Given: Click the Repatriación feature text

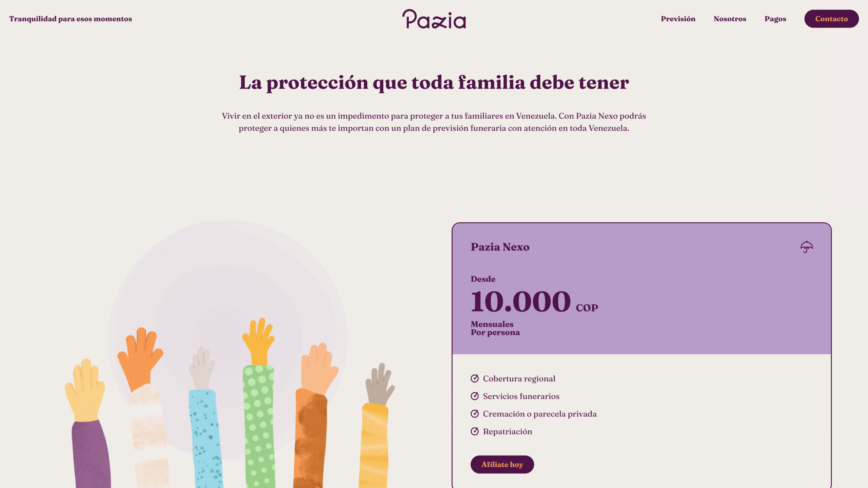Looking at the screenshot, I should click(x=508, y=432).
